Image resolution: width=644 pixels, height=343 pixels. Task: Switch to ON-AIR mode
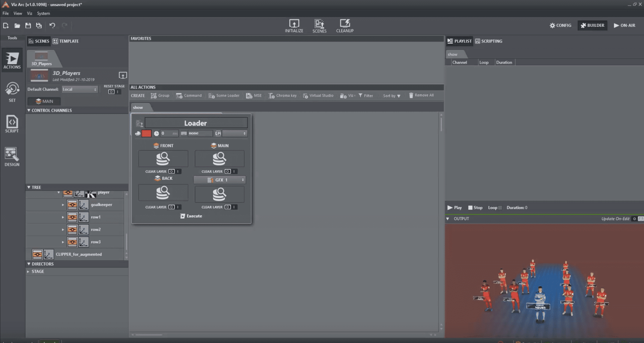tap(625, 25)
